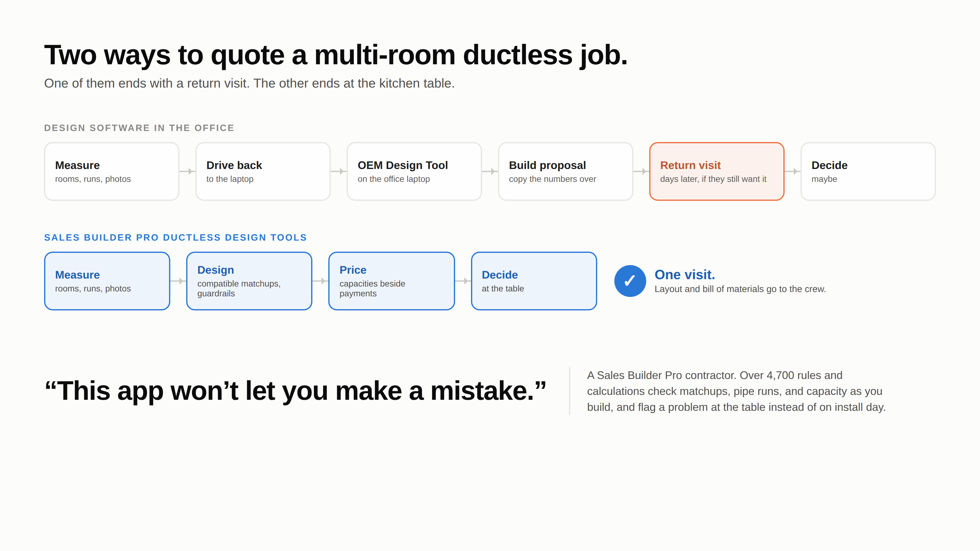Click the subtitle about the kitchen table
This screenshot has height=551, width=980.
click(250, 83)
